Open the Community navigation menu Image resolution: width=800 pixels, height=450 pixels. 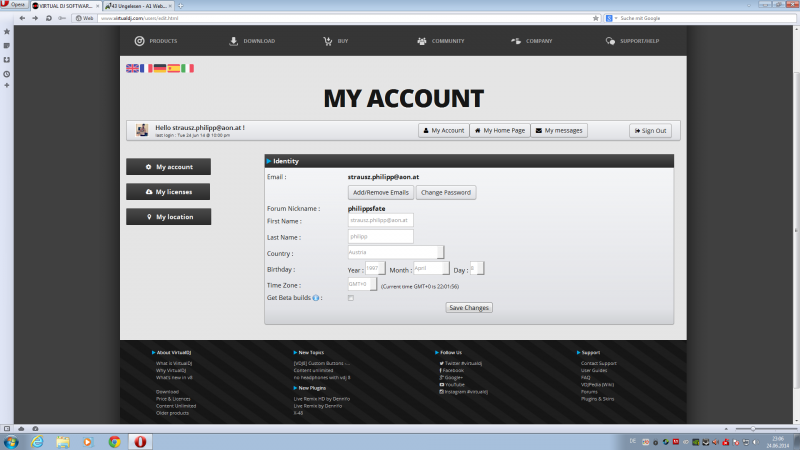tap(440, 41)
